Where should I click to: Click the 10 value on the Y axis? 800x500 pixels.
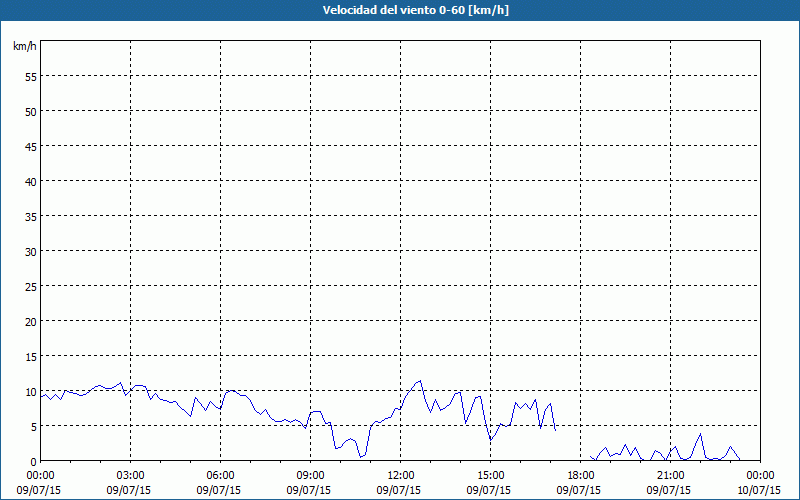tap(31, 391)
